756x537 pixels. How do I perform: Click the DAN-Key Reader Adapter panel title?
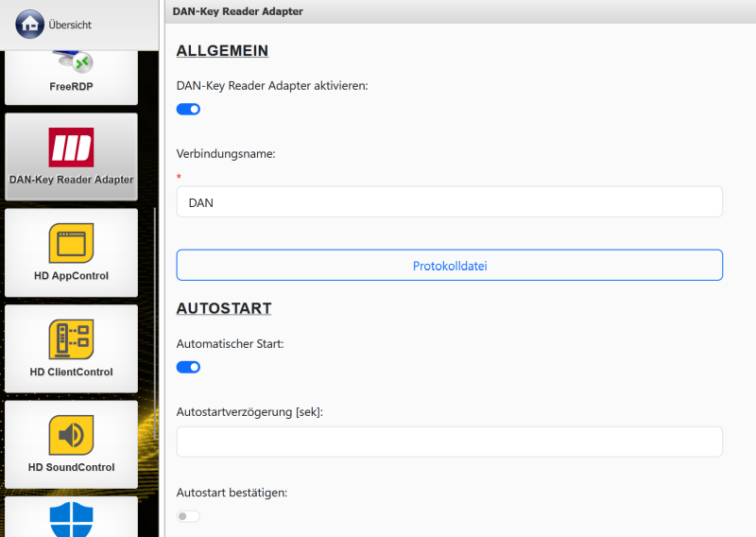[237, 10]
